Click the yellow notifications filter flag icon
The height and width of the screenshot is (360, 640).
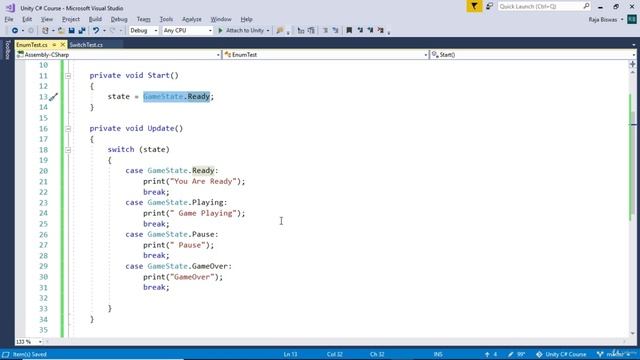coord(474,7)
